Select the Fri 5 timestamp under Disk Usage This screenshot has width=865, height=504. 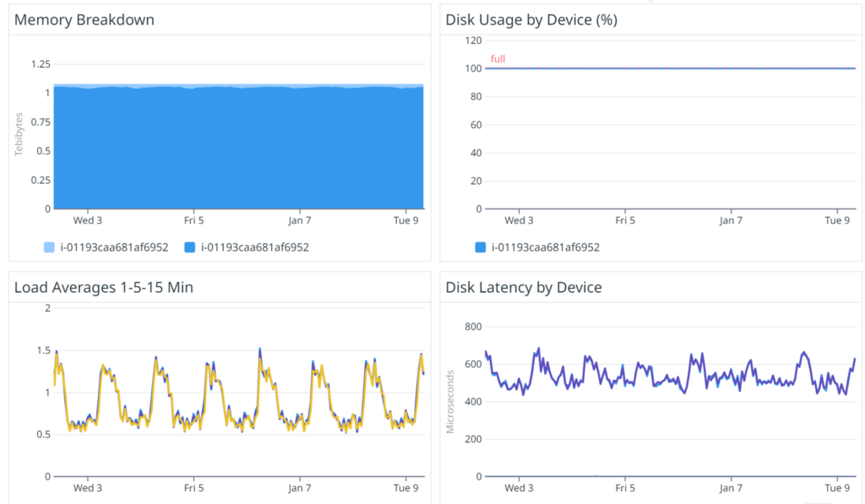click(625, 219)
